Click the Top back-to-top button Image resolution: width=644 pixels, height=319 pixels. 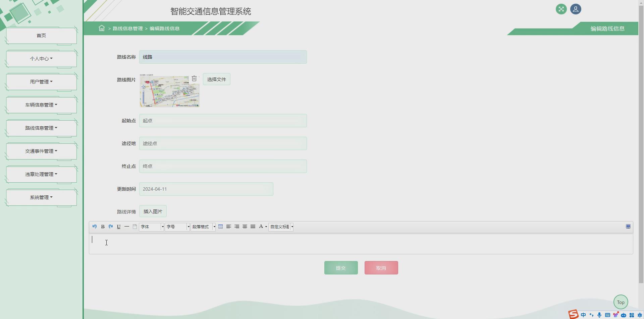coord(621,302)
